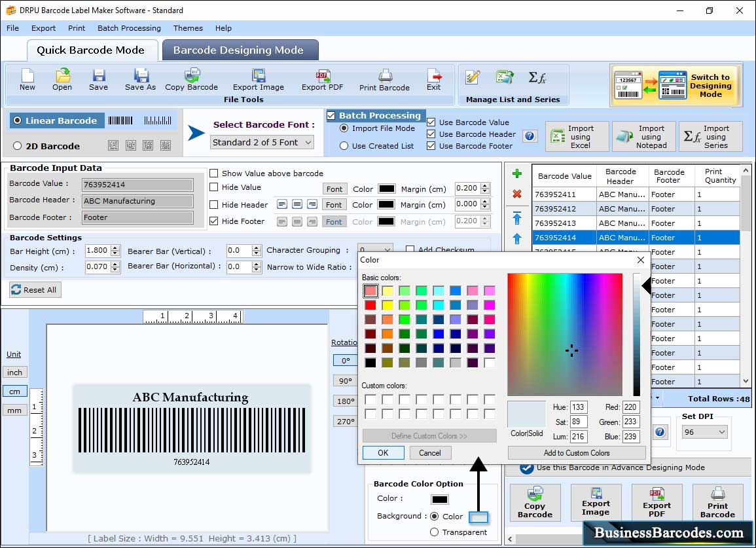756x548 pixels.
Task: Uncheck the Hide Footer checkbox
Action: [x=213, y=221]
